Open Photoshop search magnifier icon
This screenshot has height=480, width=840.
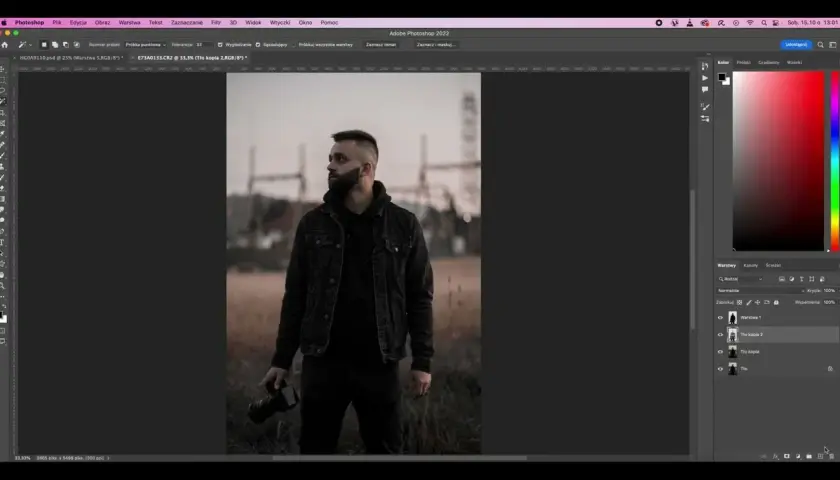tap(820, 45)
